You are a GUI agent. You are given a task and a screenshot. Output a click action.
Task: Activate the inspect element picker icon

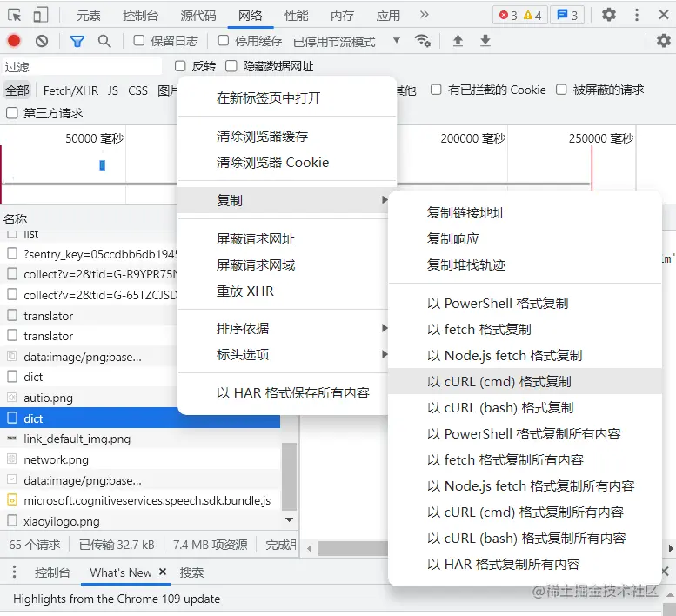pos(14,15)
